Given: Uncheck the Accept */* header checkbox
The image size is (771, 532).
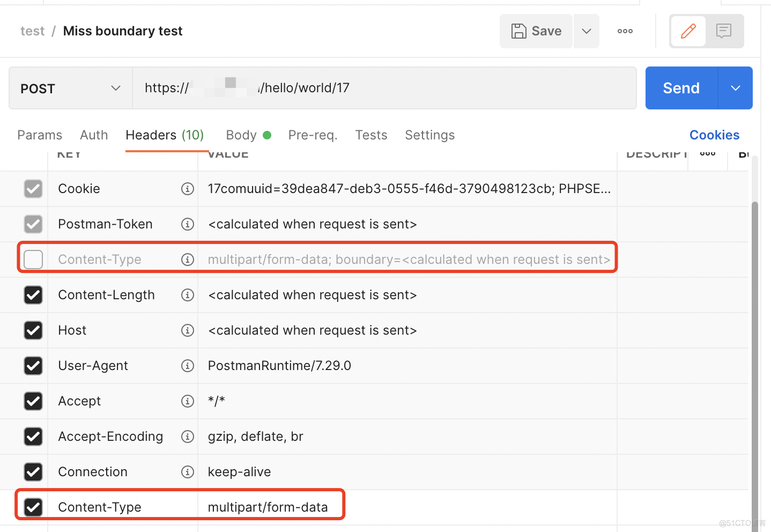Looking at the screenshot, I should click(33, 401).
